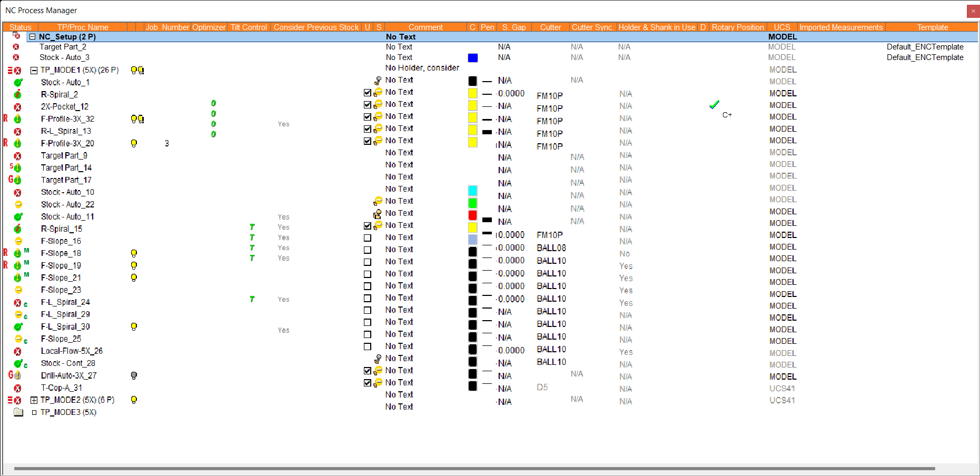This screenshot has width=980, height=476.
Task: Click the box beside TP_MODE3 (5X)
Action: tap(34, 412)
